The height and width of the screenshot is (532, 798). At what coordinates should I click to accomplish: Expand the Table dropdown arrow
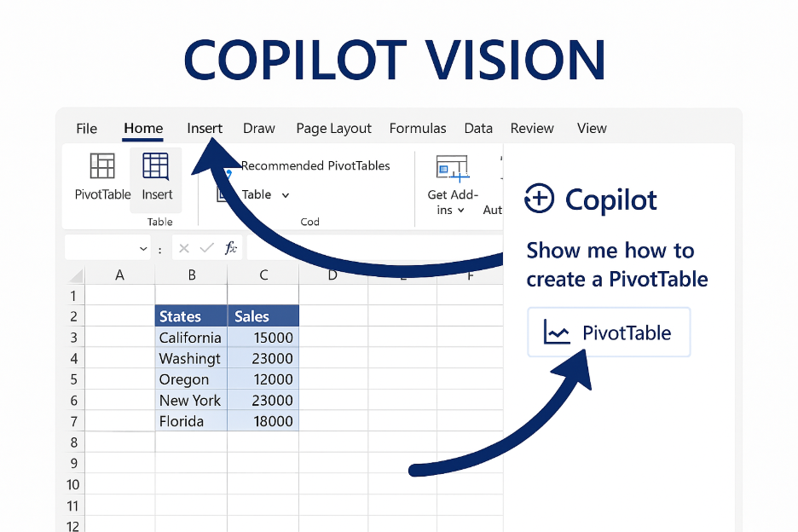point(286,195)
